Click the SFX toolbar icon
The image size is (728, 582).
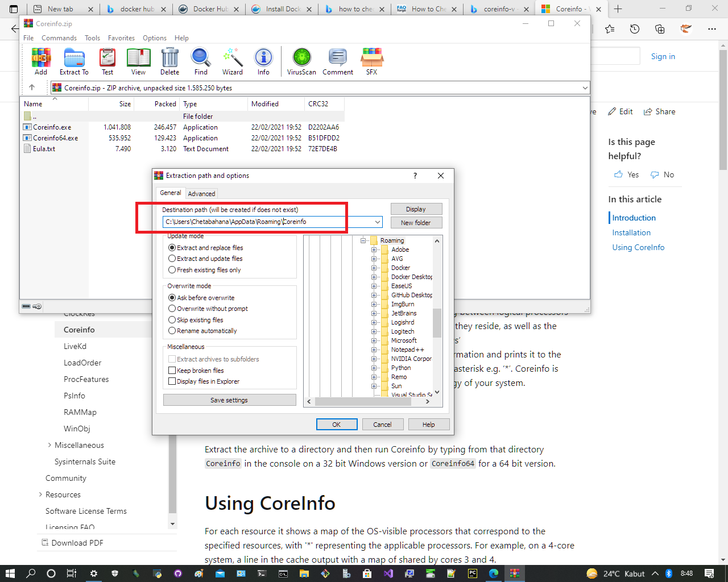pyautogui.click(x=372, y=61)
